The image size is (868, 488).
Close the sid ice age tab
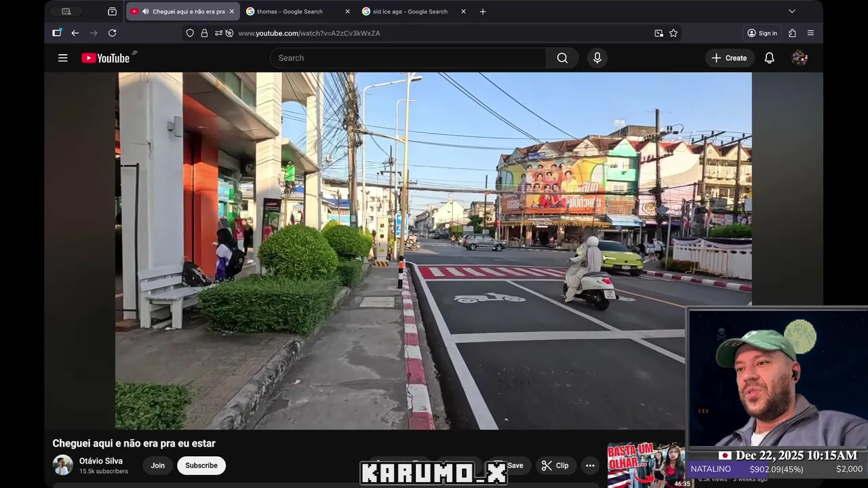point(463,12)
